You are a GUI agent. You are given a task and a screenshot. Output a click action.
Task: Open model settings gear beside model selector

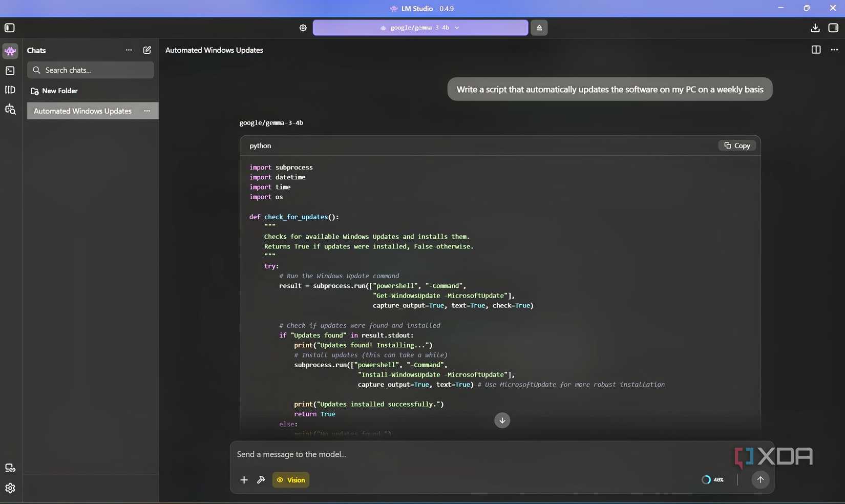(303, 28)
